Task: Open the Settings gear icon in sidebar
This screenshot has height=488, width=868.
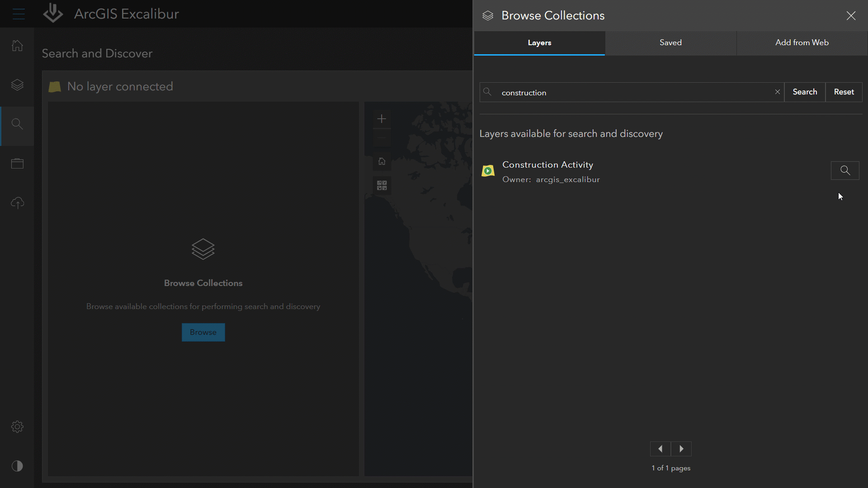Action: 17,427
